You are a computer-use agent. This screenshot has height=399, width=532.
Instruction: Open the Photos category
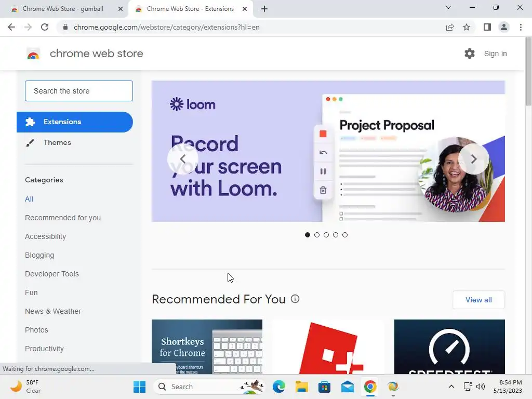(x=37, y=330)
